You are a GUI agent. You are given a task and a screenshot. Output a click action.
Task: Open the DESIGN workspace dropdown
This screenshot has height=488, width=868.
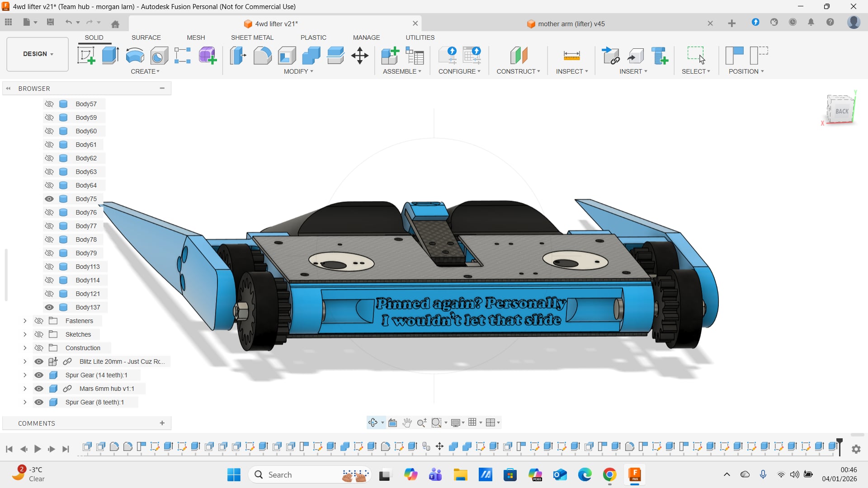(x=38, y=54)
